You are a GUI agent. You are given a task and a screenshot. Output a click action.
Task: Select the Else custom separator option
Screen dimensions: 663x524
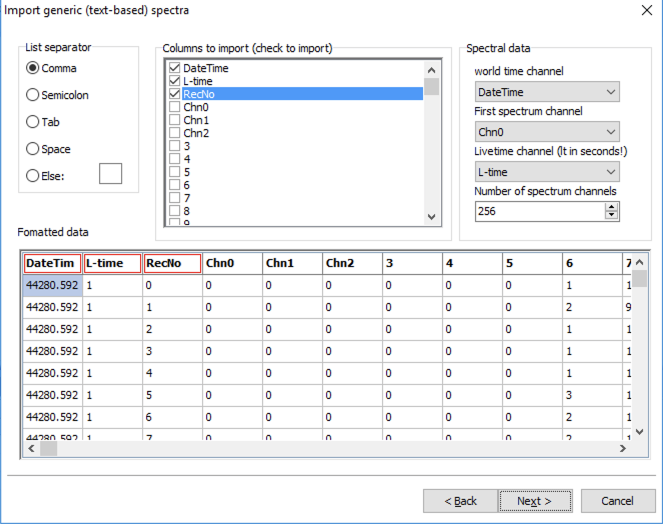click(x=33, y=175)
